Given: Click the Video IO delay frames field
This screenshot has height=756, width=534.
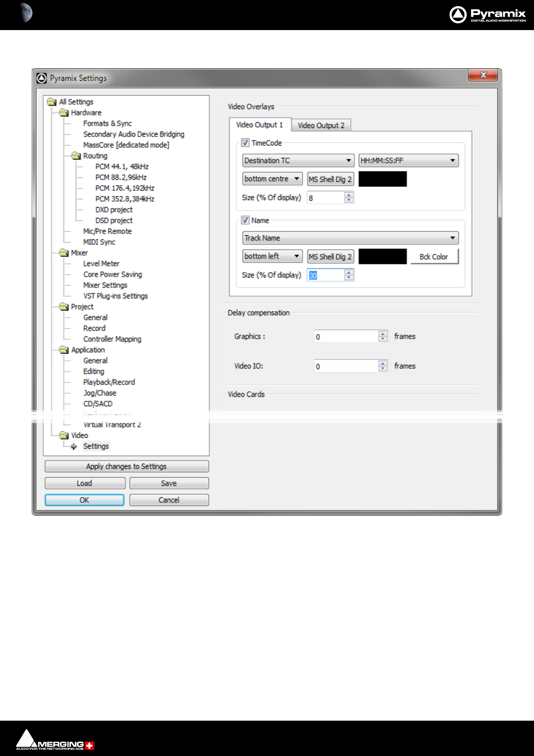Looking at the screenshot, I should (x=346, y=366).
